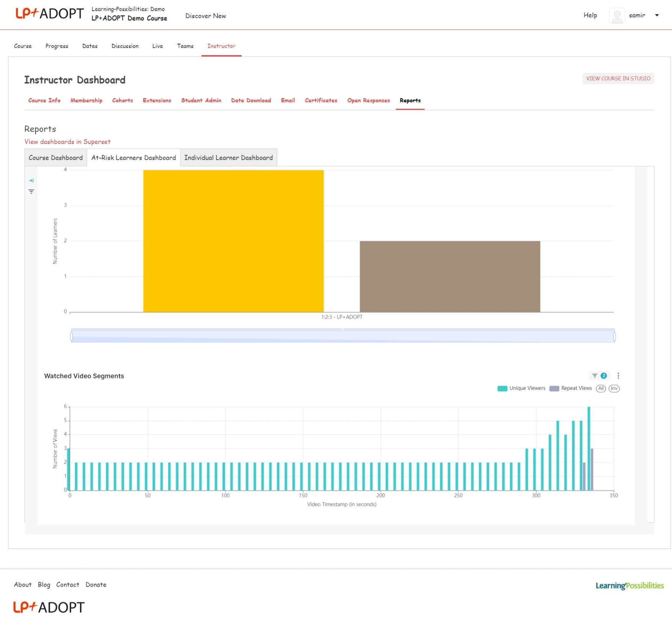Open Student Admin section
Viewport: 672px width, 634px height.
(201, 100)
